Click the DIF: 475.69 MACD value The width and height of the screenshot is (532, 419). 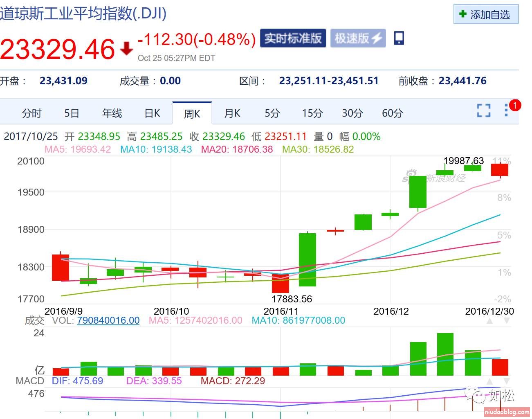[x=77, y=381]
